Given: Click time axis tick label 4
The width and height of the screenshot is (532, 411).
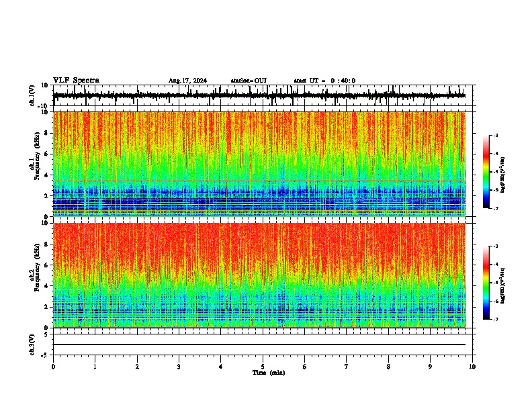Looking at the screenshot, I should 220,367.
